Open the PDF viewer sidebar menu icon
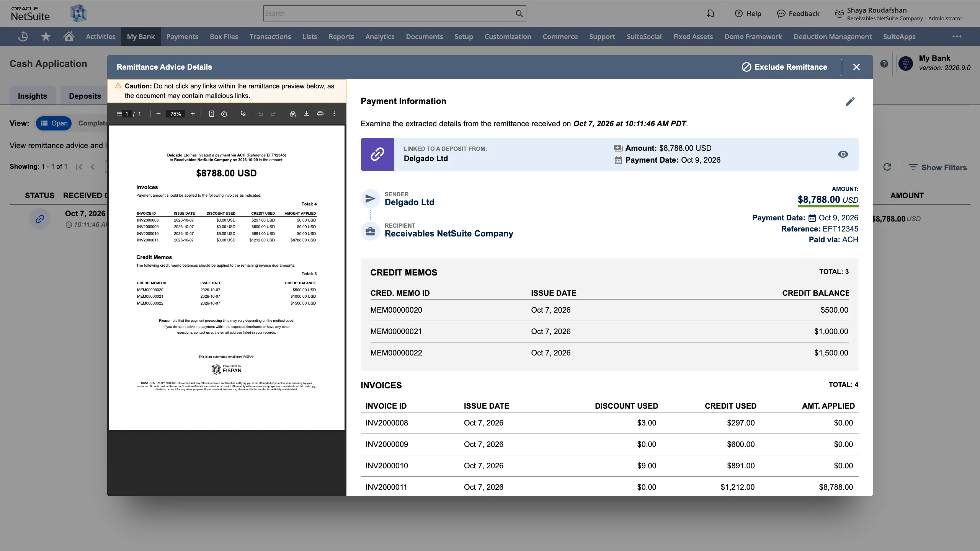 [x=119, y=114]
